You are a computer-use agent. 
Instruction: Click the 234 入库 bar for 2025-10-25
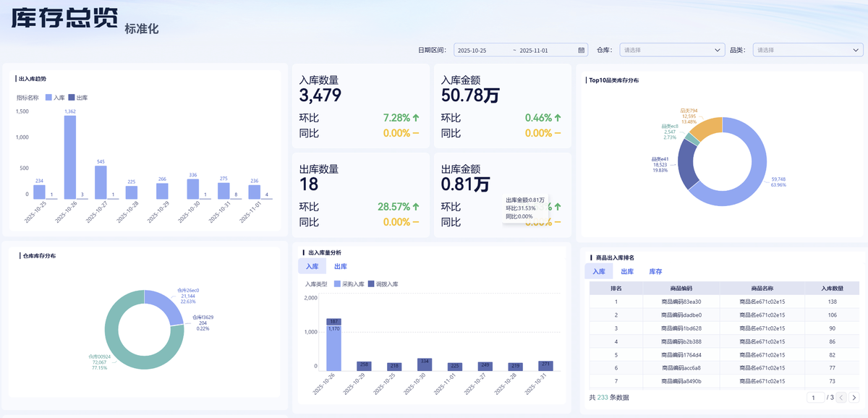click(39, 192)
